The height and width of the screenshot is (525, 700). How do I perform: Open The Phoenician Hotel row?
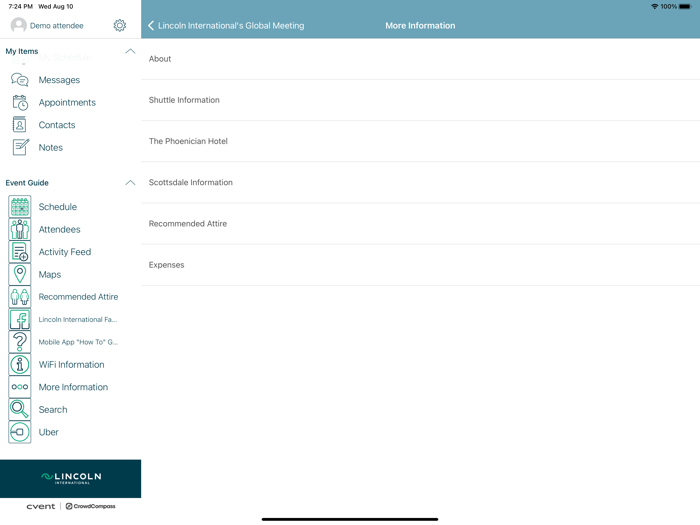(x=421, y=141)
